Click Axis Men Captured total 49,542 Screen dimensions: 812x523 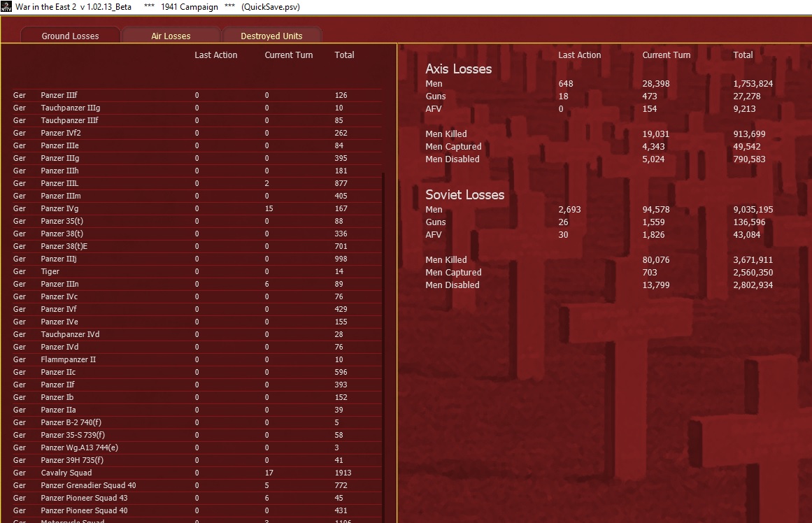[747, 147]
